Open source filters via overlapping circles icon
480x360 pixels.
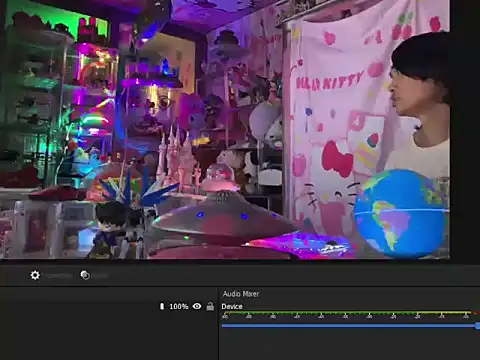coord(85,275)
